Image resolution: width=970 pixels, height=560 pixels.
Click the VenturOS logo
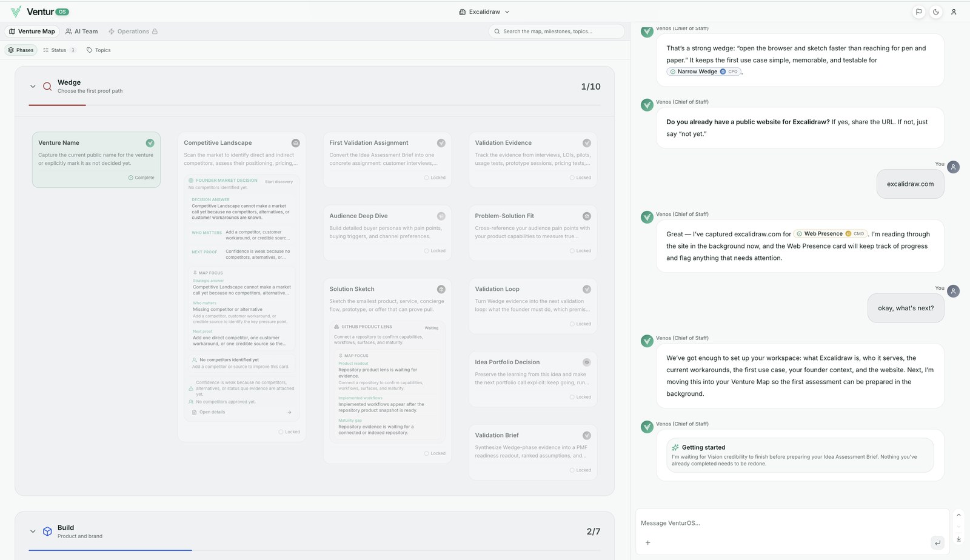click(x=40, y=12)
